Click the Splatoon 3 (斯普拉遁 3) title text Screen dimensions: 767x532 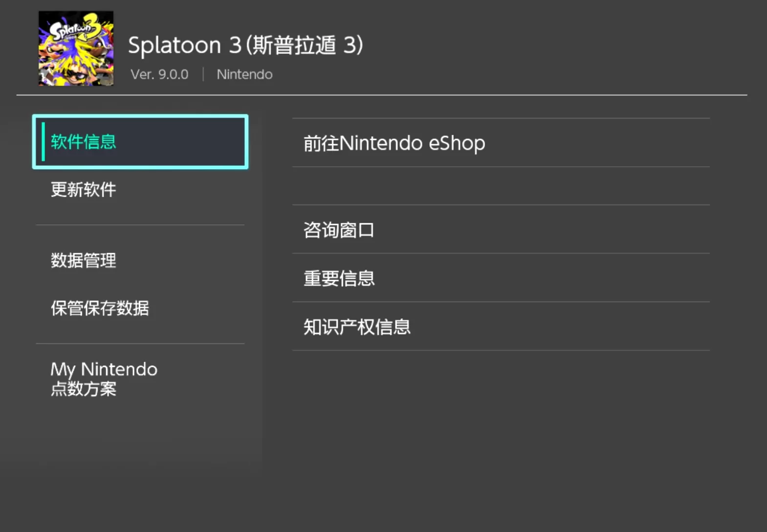[245, 45]
